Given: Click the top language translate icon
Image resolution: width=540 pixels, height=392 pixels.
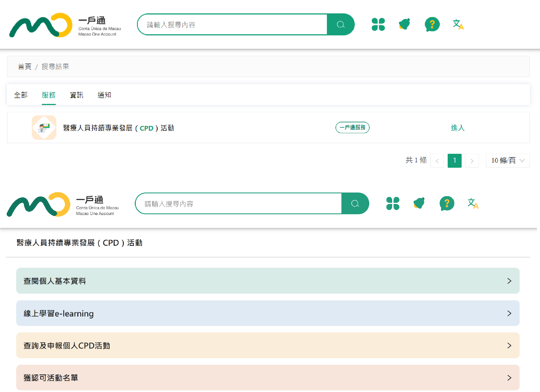Looking at the screenshot, I should tap(458, 25).
